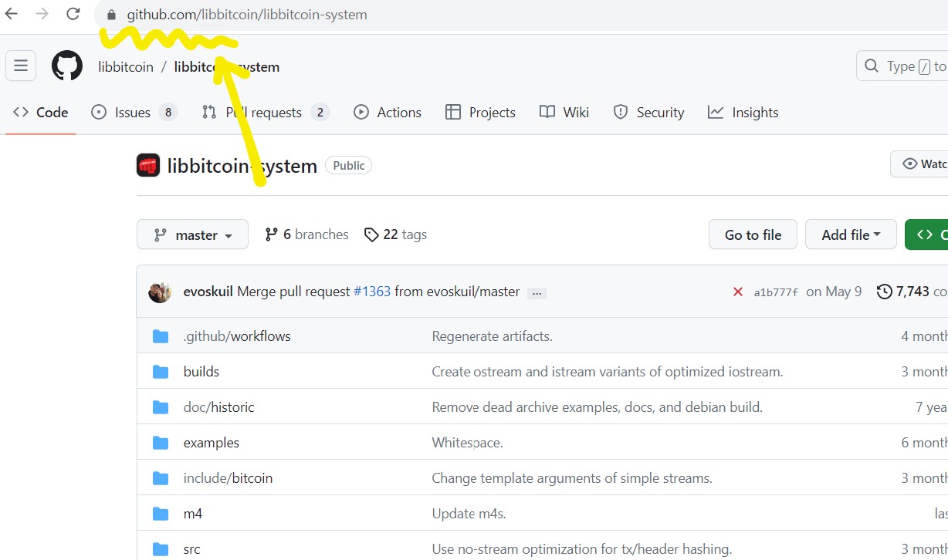Go to GitHub home via Octocat logo
948x560 pixels.
pyautogui.click(x=67, y=66)
